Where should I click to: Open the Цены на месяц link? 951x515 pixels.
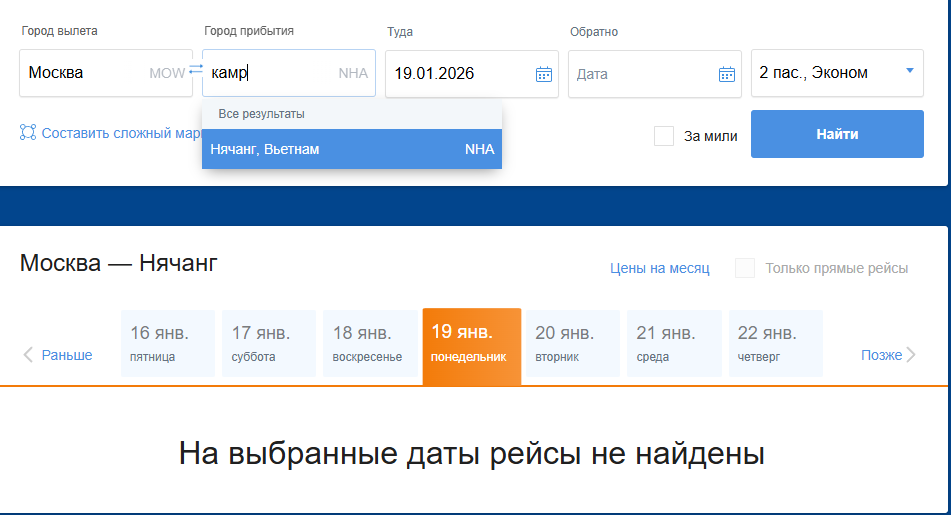[x=659, y=268]
